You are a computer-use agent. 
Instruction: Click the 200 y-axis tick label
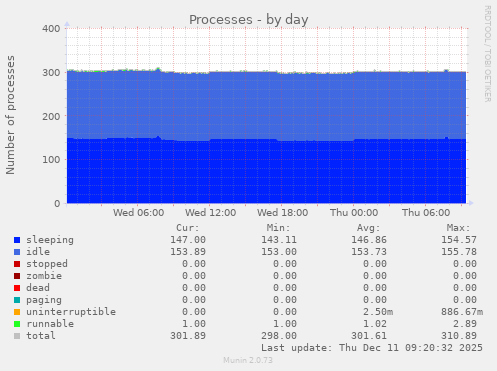(51, 117)
